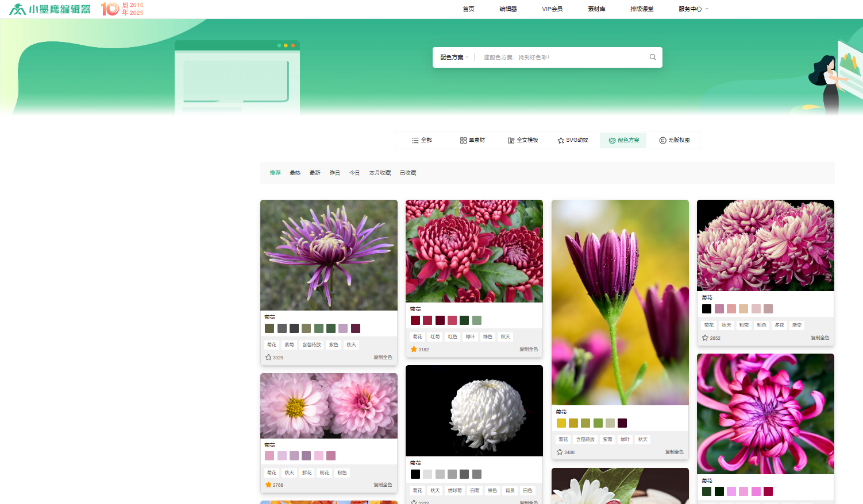Image resolution: width=863 pixels, height=504 pixels.
Task: Expand the 服务中心 menu in top navigation
Action: point(693,9)
